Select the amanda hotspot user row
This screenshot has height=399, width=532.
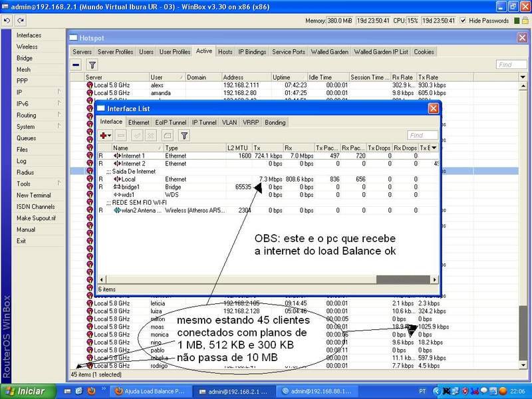click(x=294, y=93)
